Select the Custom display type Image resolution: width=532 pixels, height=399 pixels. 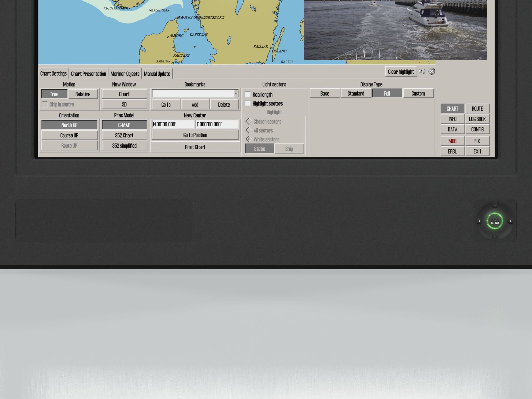(418, 94)
